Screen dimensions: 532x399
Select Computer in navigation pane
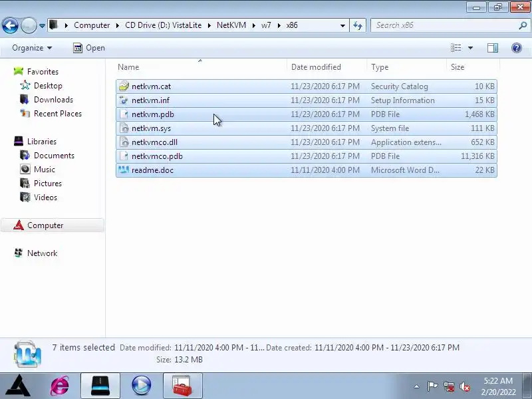[53, 225]
